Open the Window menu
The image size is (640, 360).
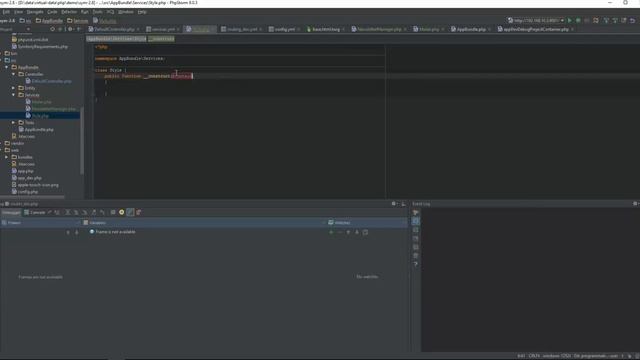tap(126, 12)
